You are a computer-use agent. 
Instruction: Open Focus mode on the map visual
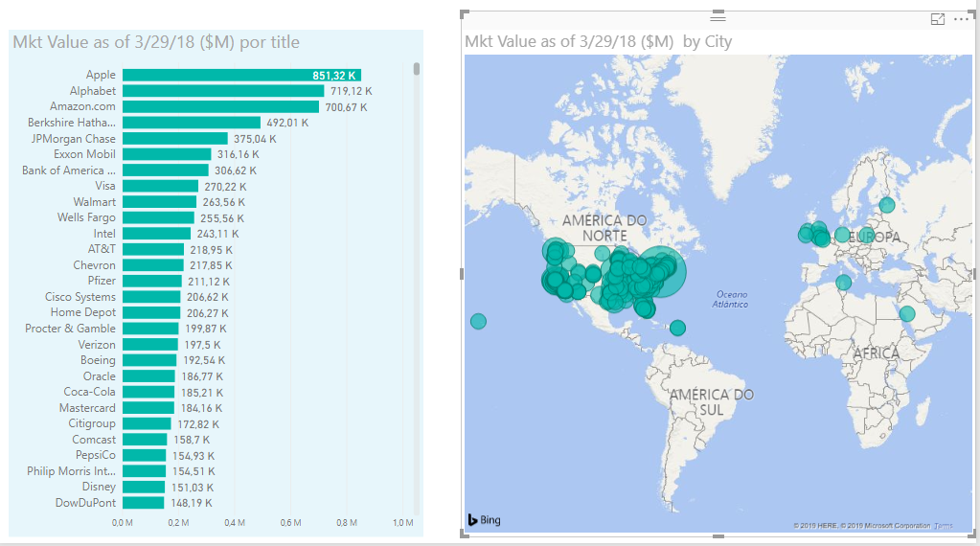(938, 19)
